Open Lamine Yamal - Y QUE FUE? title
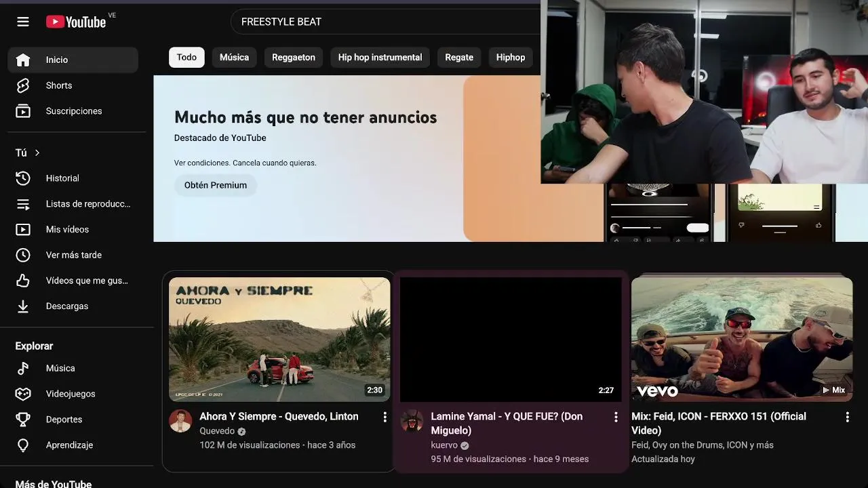Screen dimensions: 868x488 pyautogui.click(x=507, y=423)
